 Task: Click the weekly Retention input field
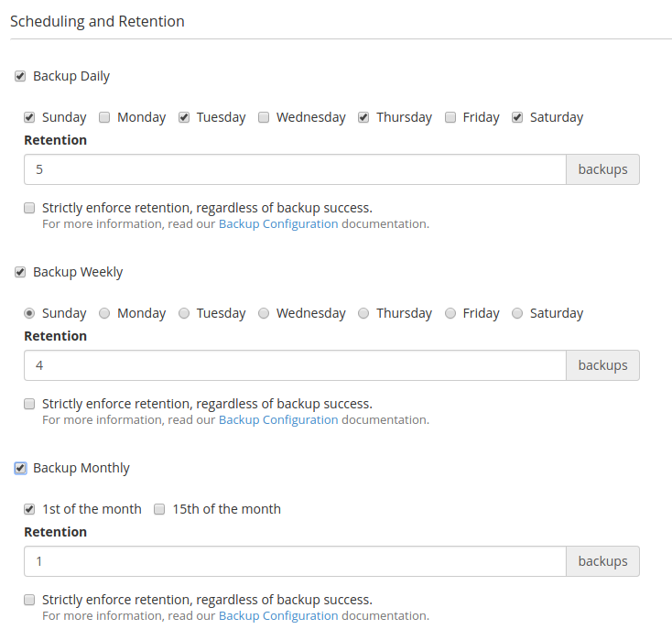click(x=295, y=365)
